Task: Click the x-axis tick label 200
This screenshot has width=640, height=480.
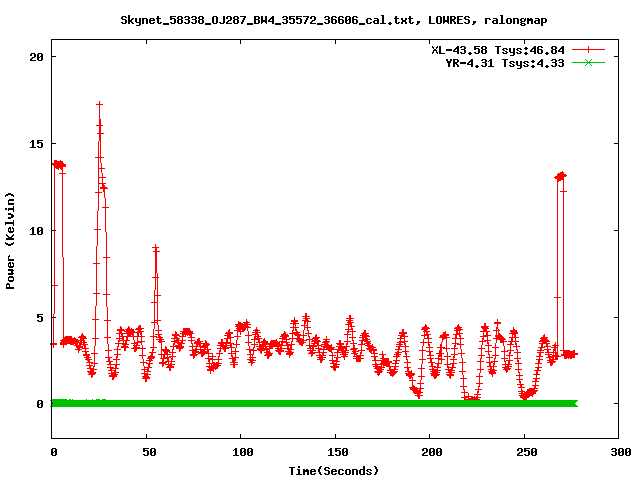Action: tap(432, 452)
